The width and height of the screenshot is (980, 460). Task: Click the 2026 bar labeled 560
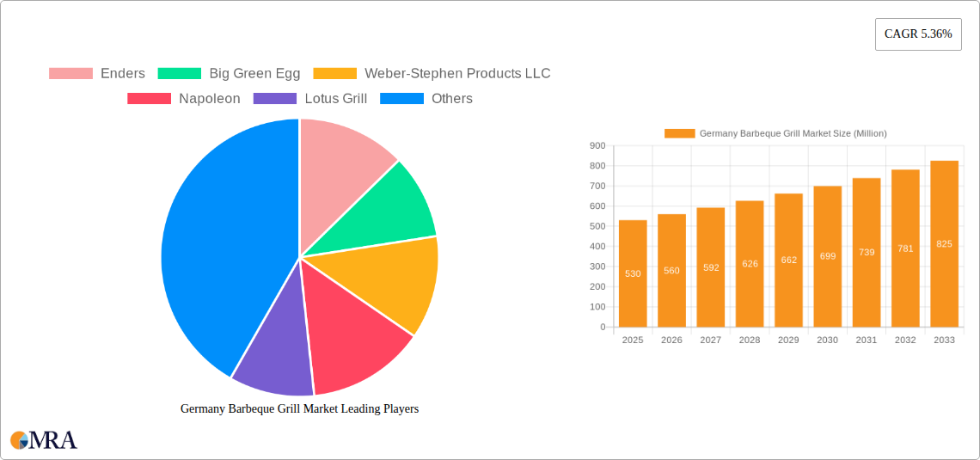click(672, 271)
